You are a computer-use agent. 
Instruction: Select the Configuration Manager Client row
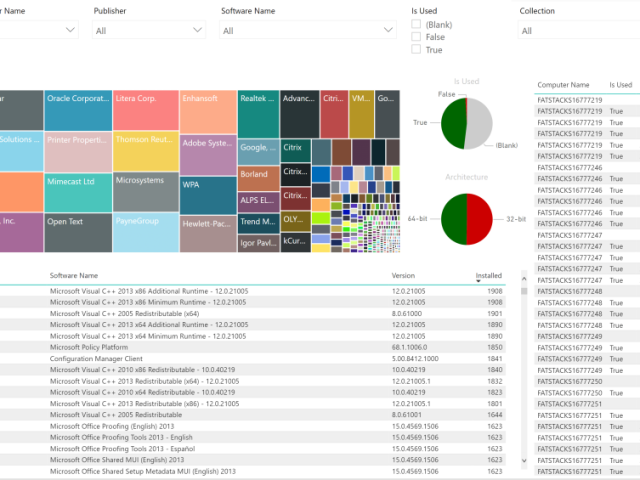(x=253, y=359)
